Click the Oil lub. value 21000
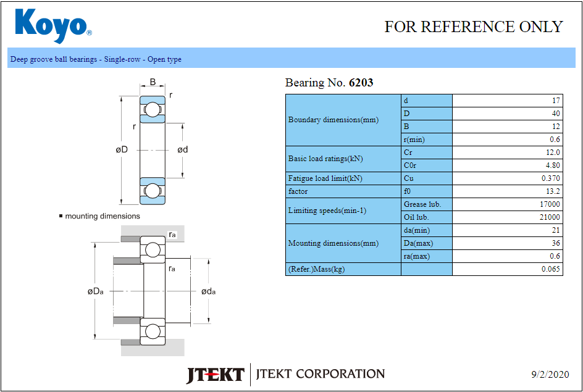Image resolution: width=583 pixels, height=392 pixels. point(549,217)
